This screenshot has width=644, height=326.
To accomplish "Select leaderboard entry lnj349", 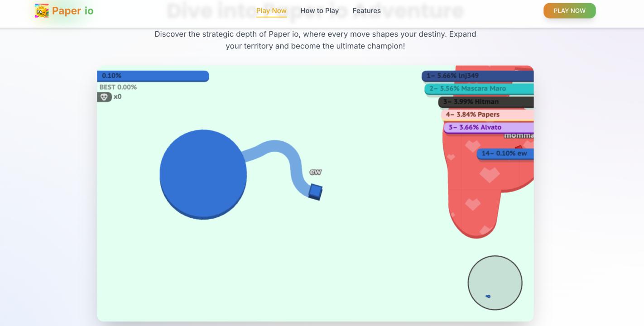I will tap(477, 76).
